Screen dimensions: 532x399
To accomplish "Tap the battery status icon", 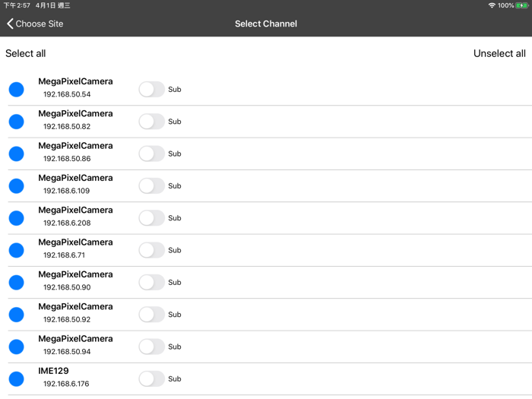I will pyautogui.click(x=522, y=5).
